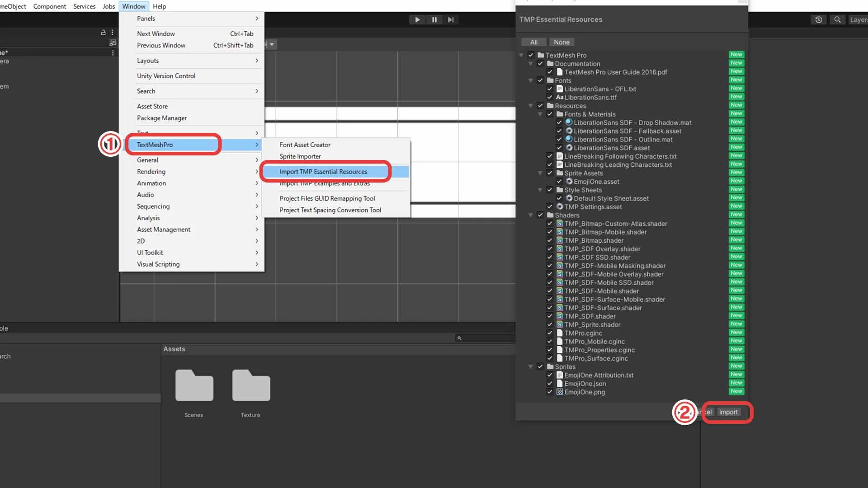Click the TextMesh Pro folder icon
868x488 pixels.
[x=541, y=55]
